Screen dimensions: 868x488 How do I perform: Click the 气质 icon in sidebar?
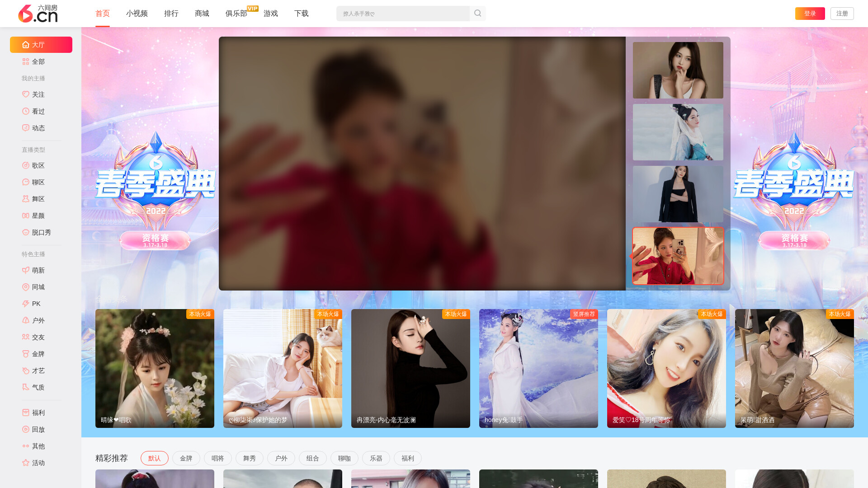[26, 387]
